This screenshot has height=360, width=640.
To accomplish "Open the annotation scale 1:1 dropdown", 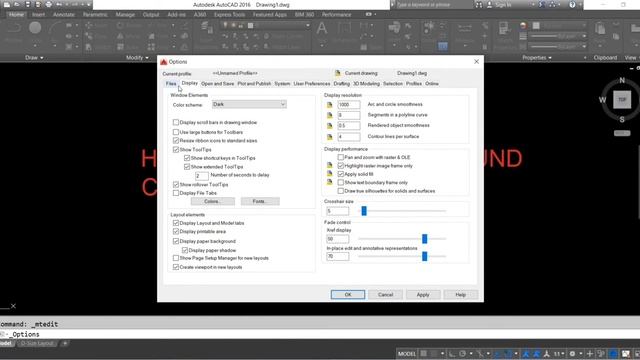I will [x=559, y=353].
